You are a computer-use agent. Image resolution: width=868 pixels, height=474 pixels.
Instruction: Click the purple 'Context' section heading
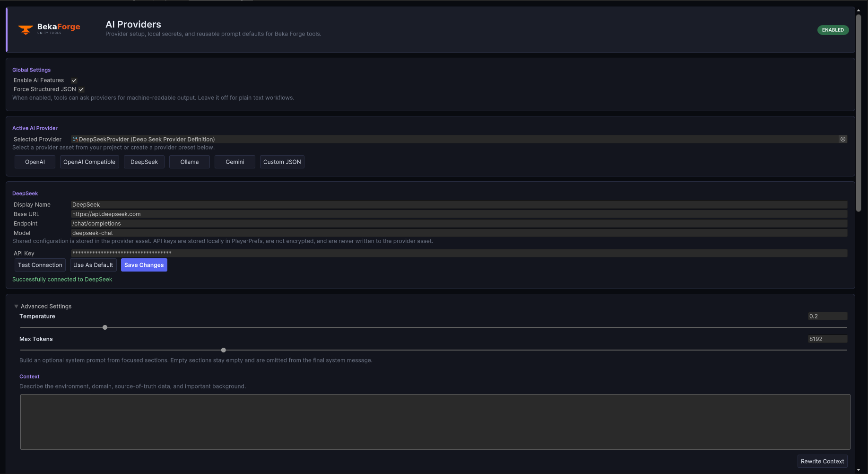coord(29,377)
